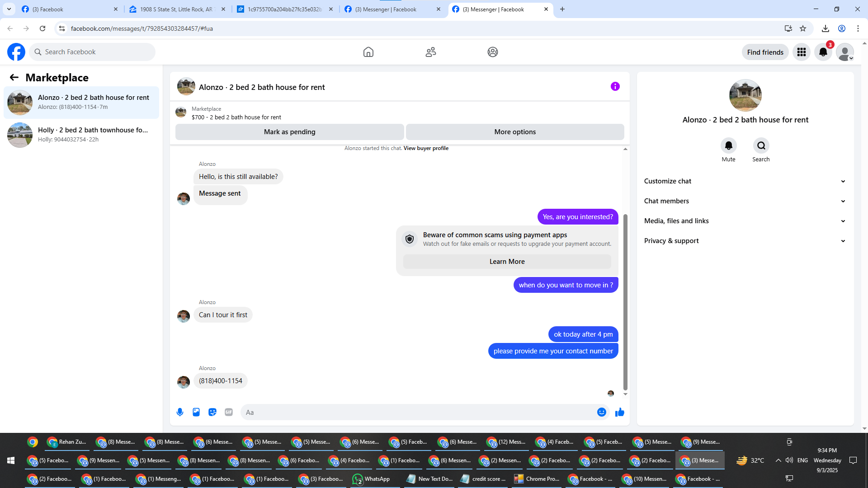Open the Groups icon in top navigation

493,52
